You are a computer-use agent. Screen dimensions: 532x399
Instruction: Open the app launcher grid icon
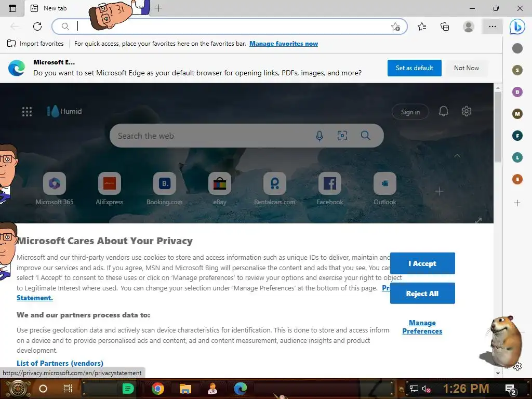click(x=27, y=111)
